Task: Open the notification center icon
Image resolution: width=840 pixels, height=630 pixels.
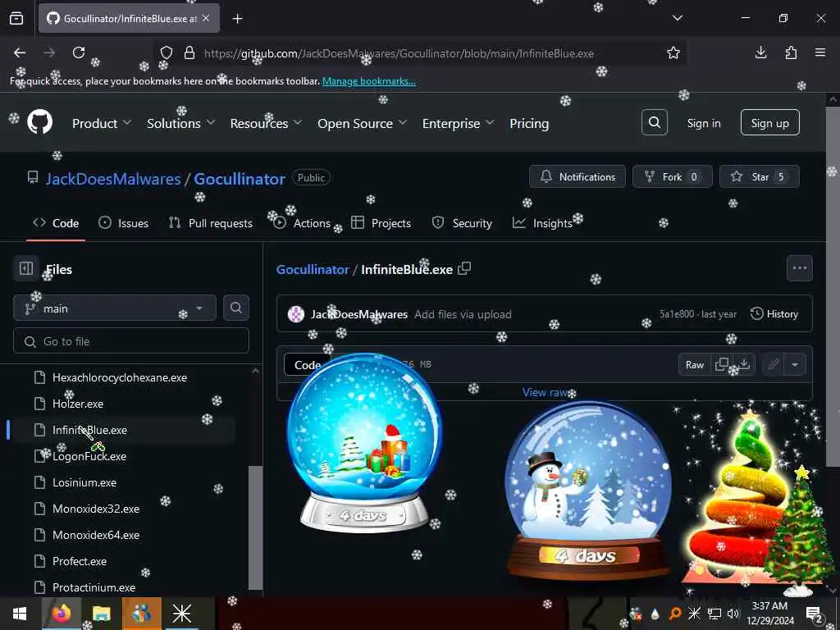Action: tap(814, 614)
